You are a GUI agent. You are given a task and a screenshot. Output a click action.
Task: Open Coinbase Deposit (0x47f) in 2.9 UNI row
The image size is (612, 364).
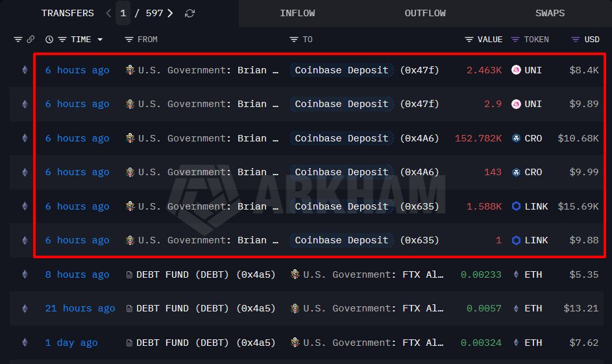click(365, 104)
